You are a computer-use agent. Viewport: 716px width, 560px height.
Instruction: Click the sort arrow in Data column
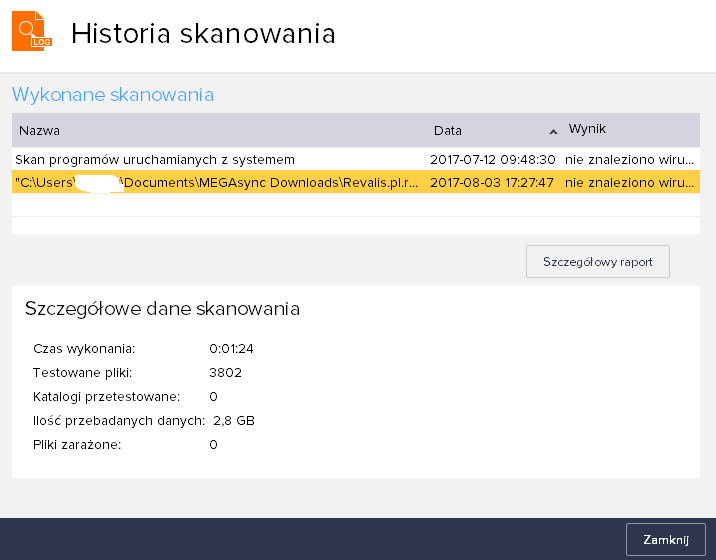point(553,132)
